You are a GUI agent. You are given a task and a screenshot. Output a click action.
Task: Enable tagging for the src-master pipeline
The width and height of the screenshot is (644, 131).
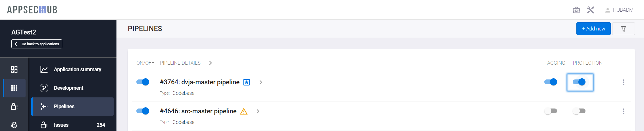pyautogui.click(x=551, y=111)
